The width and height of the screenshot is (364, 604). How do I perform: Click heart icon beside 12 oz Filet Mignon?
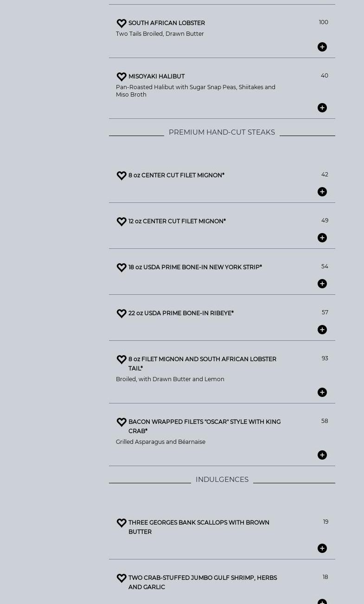tap(121, 221)
